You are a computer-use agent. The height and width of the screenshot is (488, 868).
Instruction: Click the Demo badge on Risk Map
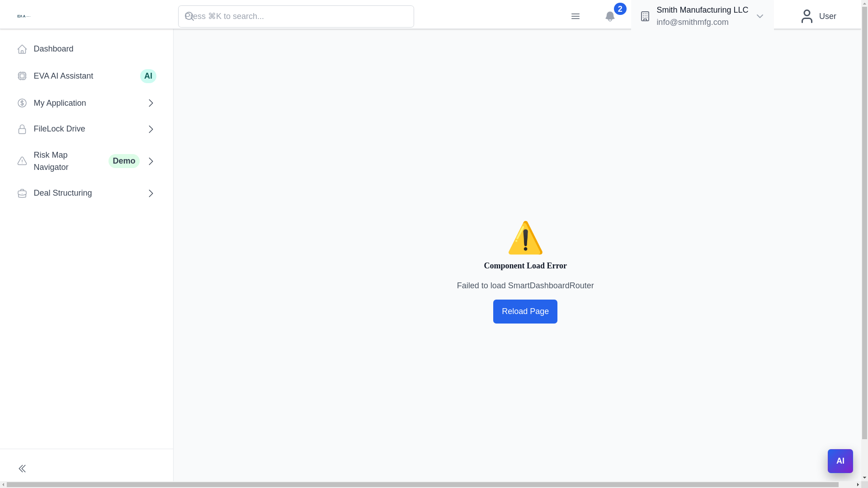click(124, 161)
